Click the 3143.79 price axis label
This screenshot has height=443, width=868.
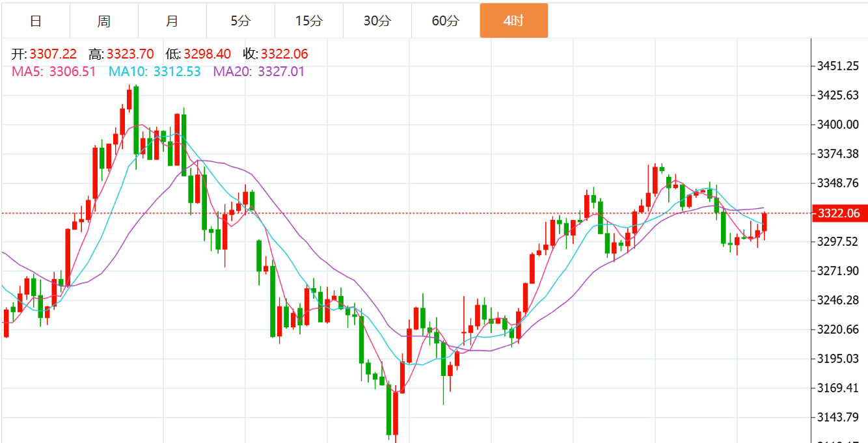tap(839, 417)
